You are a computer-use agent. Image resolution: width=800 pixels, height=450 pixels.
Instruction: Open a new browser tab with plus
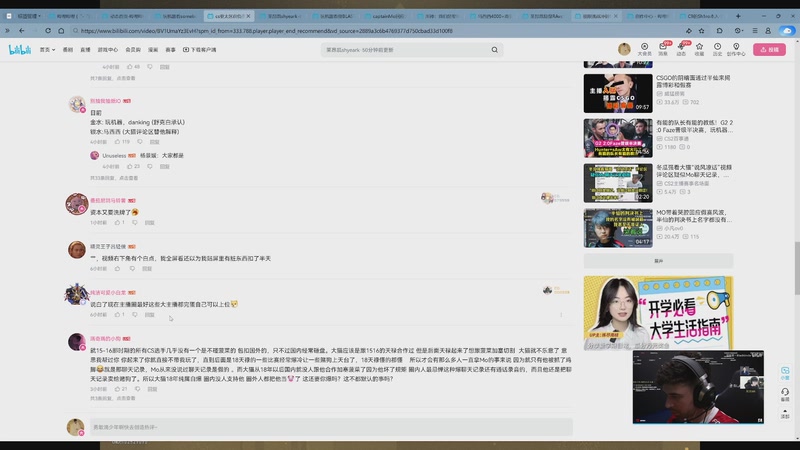point(738,16)
